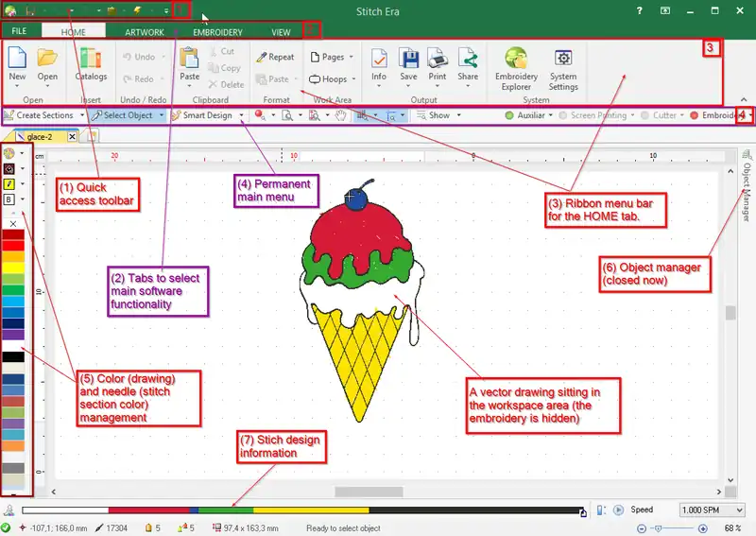This screenshot has width=756, height=536.
Task: Click the Info output icon
Action: pos(379,64)
